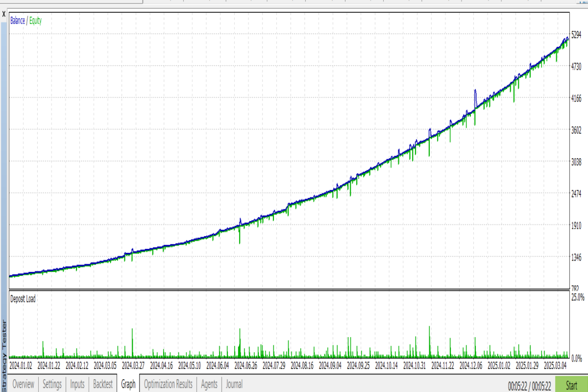Open the Settings tab
The image size is (588, 392).
(x=52, y=384)
